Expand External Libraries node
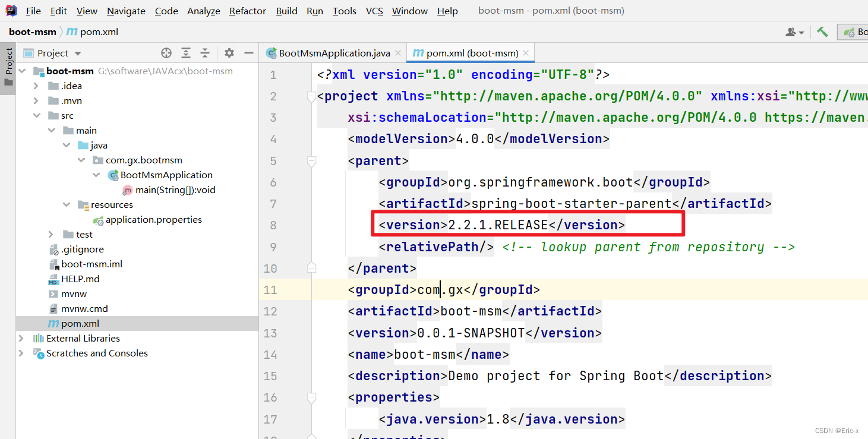 coord(21,338)
